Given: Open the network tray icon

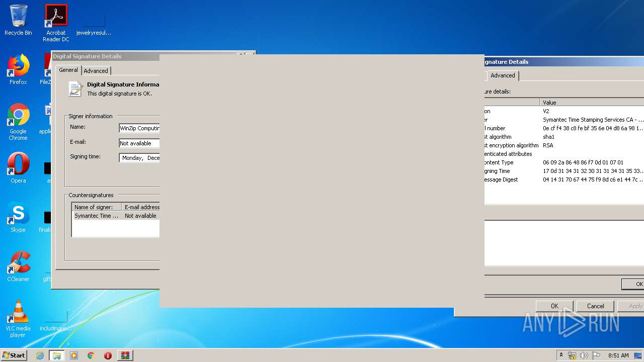Looking at the screenshot, I should (x=572, y=355).
